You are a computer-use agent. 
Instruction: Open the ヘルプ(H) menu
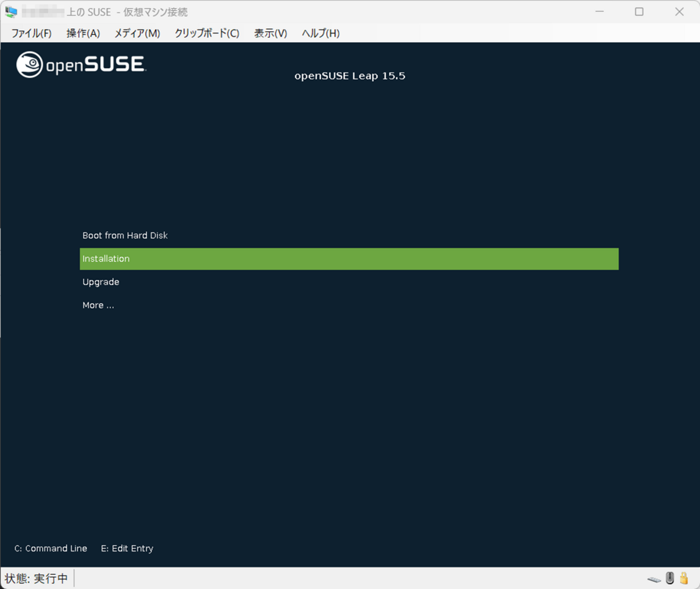[x=321, y=33]
